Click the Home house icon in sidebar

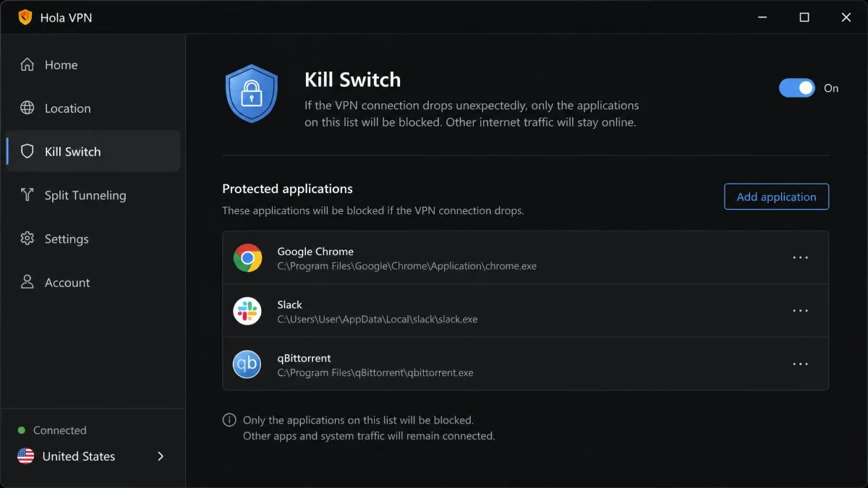27,64
